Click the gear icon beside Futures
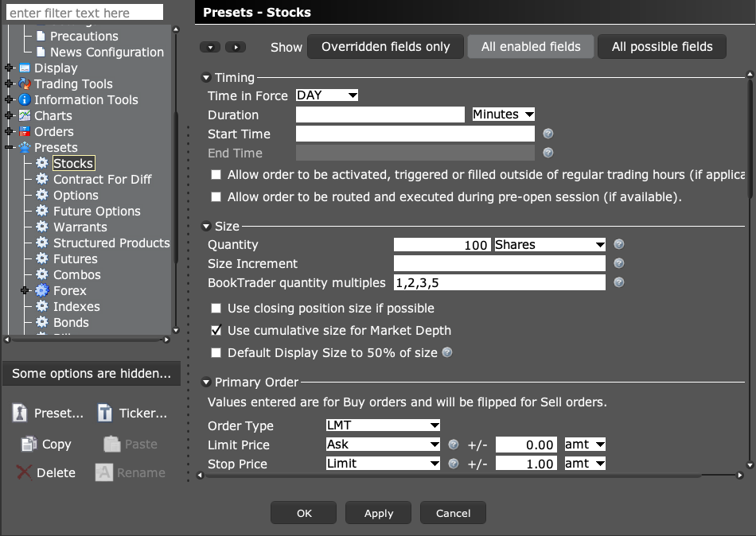The height and width of the screenshot is (536, 756). (42, 258)
